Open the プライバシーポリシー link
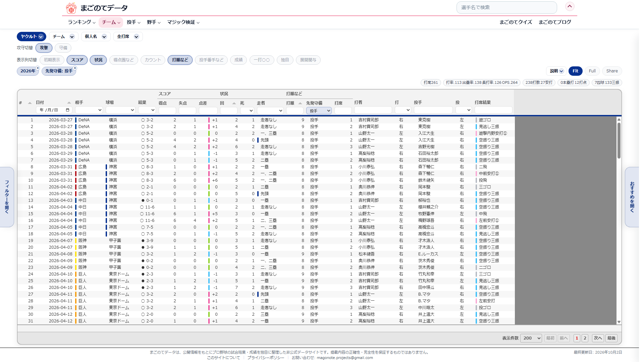Image resolution: width=644 pixels, height=362 pixels. pos(266,358)
